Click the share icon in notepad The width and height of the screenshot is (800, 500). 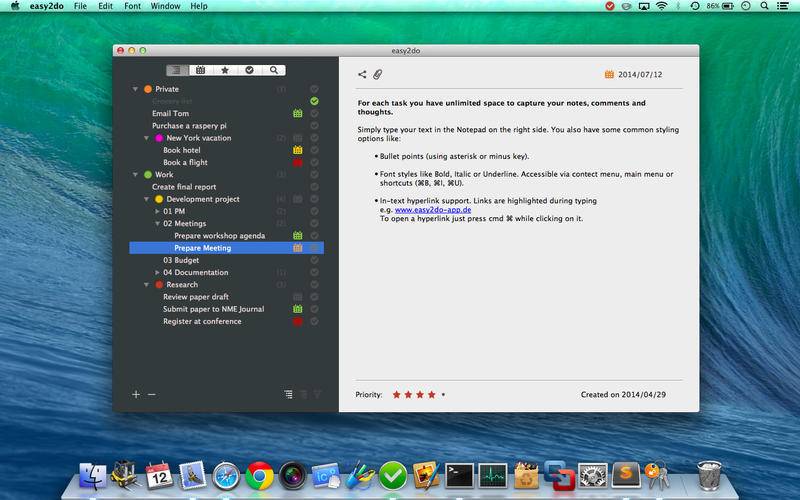tap(362, 74)
